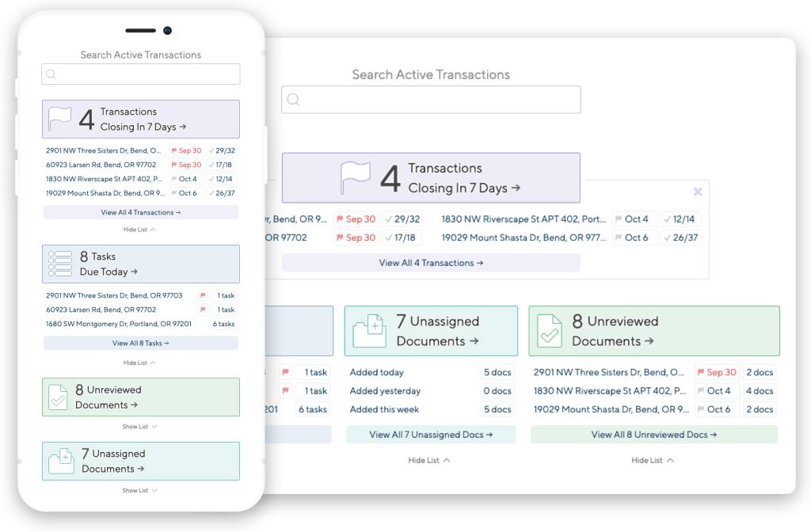The width and height of the screenshot is (811, 532).
Task: Open 2901 NW Three Sisters transaction on mobile
Action: (105, 150)
